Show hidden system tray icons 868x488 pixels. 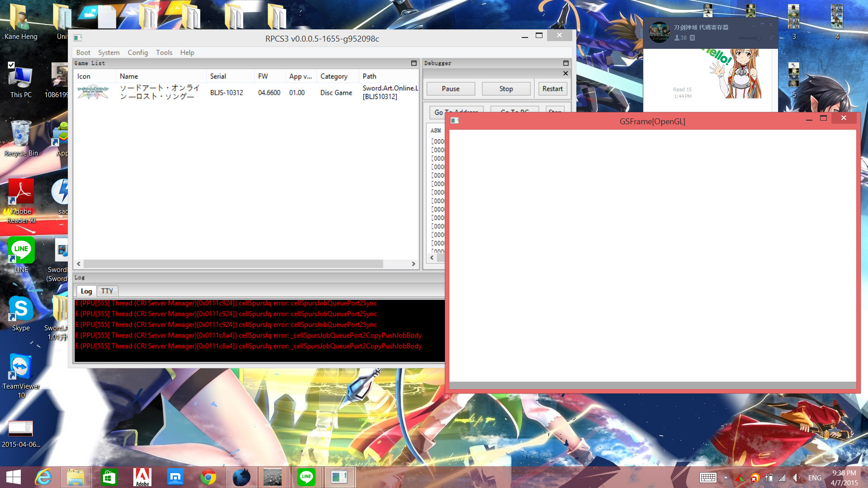pos(726,477)
